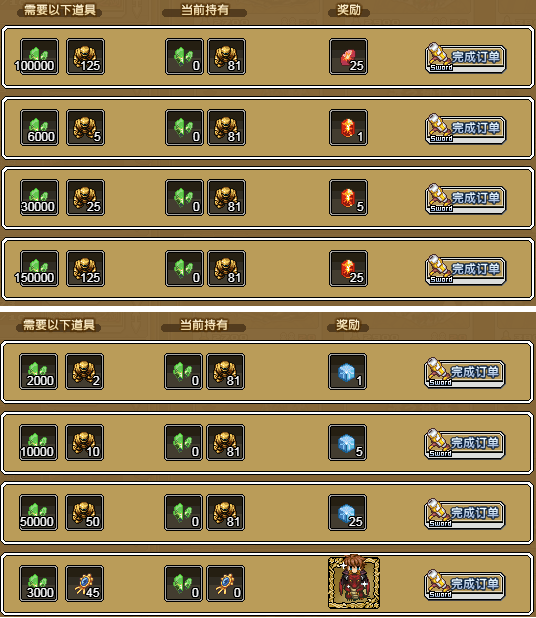Click the 150000 green crystal requirement icon
The width and height of the screenshot is (536, 618).
click(39, 269)
